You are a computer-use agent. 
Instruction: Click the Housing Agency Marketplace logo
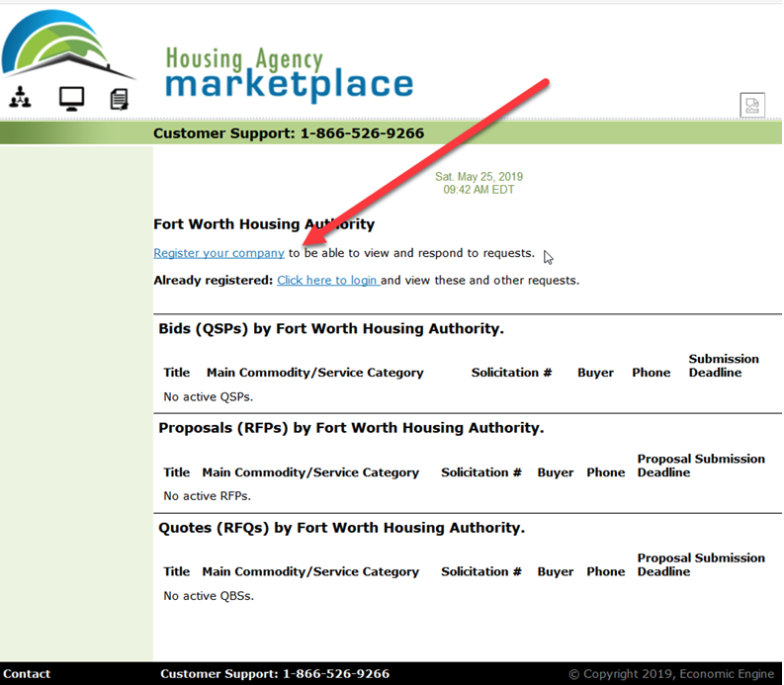click(x=289, y=73)
